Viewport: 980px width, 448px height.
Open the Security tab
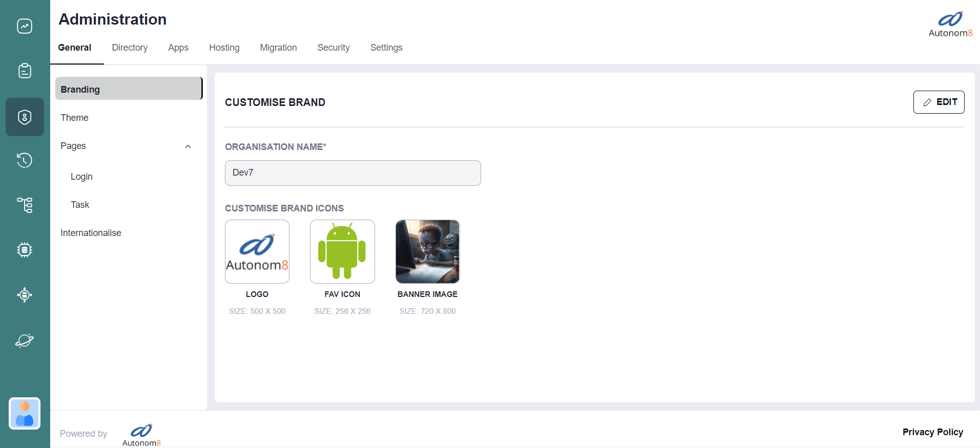[333, 48]
